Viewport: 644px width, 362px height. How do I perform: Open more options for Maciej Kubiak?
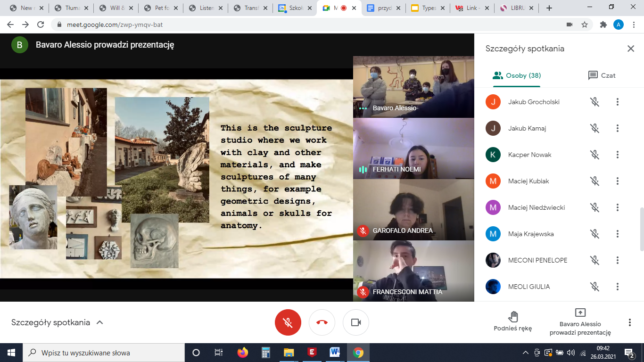click(x=617, y=181)
